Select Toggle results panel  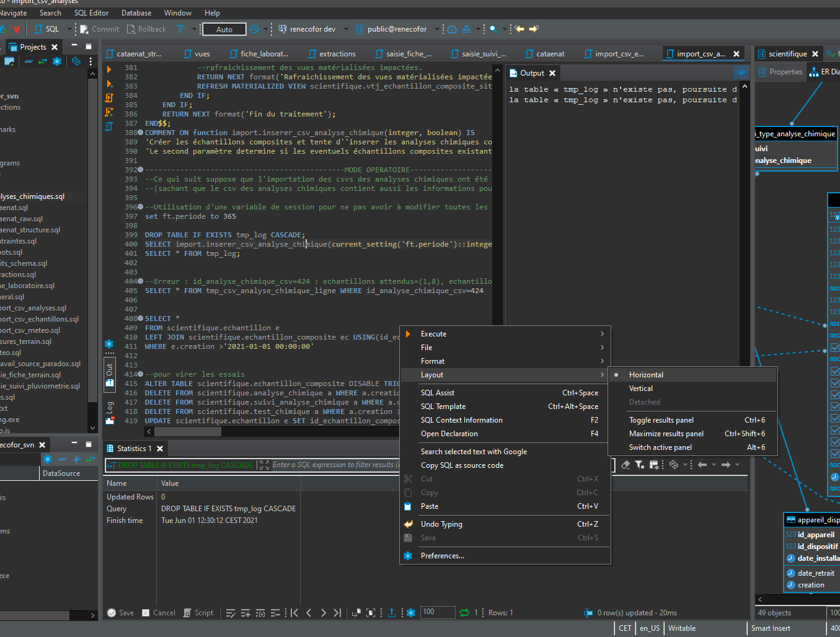coord(692,420)
